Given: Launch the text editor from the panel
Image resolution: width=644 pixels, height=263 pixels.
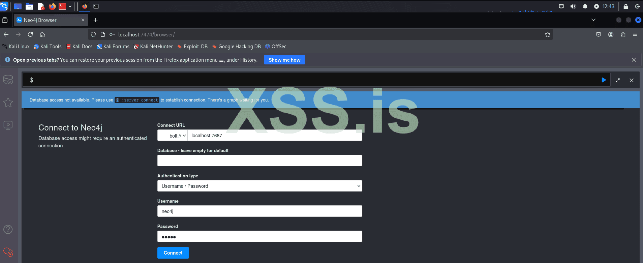Looking at the screenshot, I should click(x=41, y=6).
